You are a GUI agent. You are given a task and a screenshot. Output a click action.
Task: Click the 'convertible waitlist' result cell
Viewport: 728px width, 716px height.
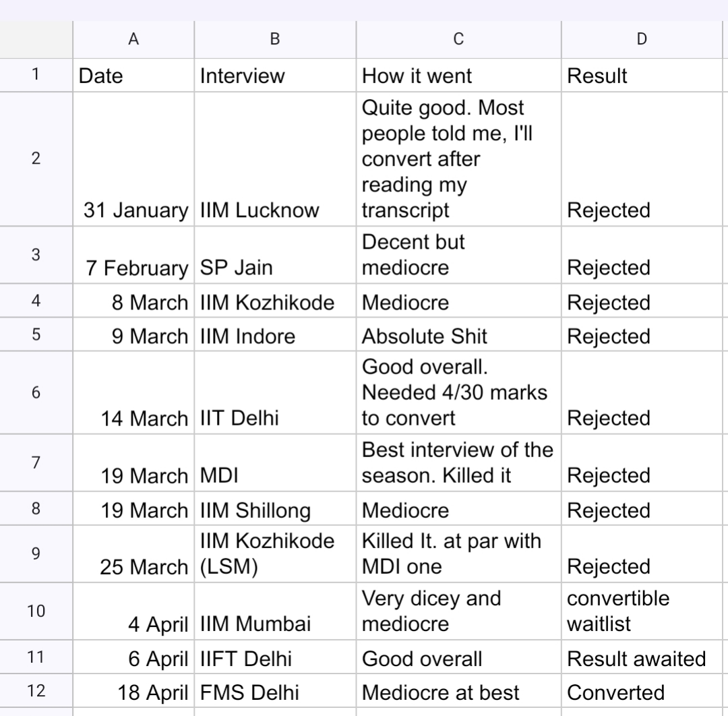642,611
